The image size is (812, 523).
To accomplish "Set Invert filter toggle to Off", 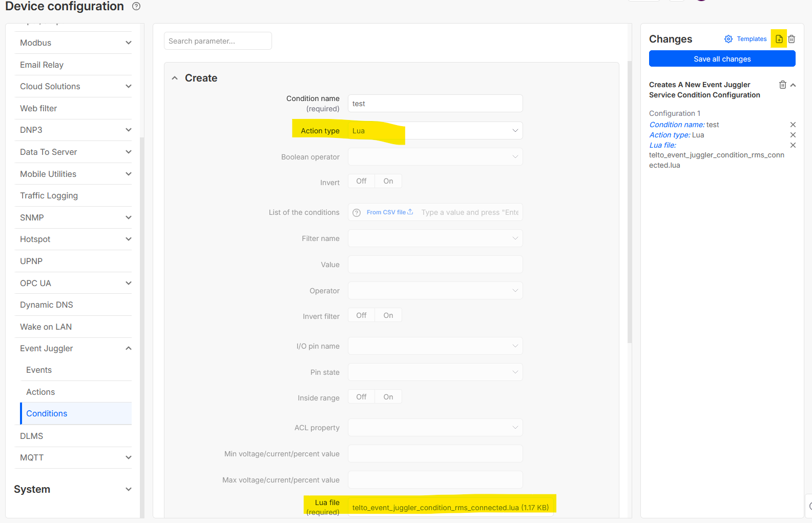I will click(x=361, y=315).
